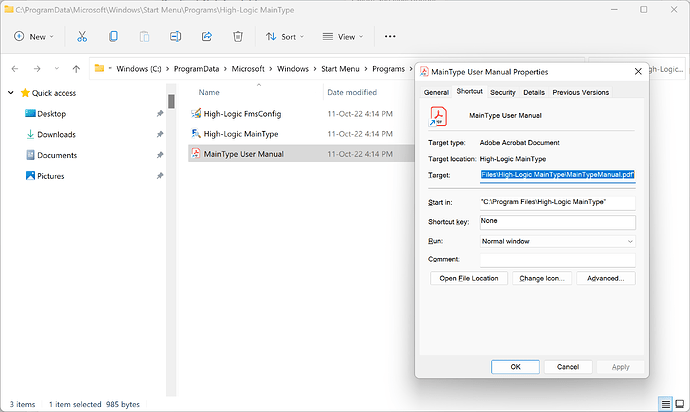Viewport: 690px width, 412px height.
Task: Collapse the Quick access tree node
Action: click(9, 94)
